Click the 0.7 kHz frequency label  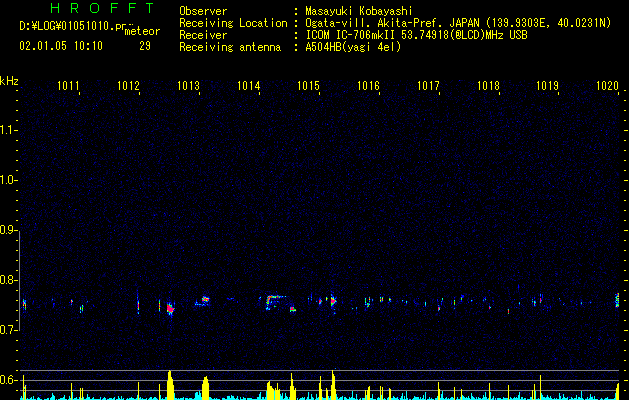pos(9,330)
